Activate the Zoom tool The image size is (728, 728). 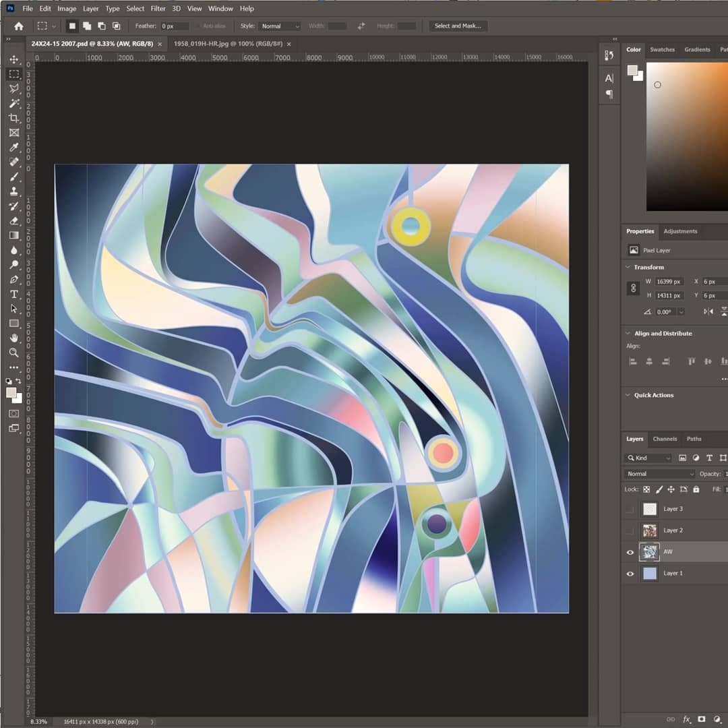pyautogui.click(x=13, y=352)
